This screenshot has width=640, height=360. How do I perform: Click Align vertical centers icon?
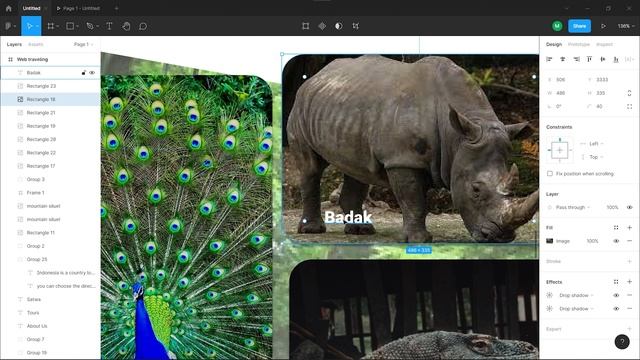pos(602,60)
